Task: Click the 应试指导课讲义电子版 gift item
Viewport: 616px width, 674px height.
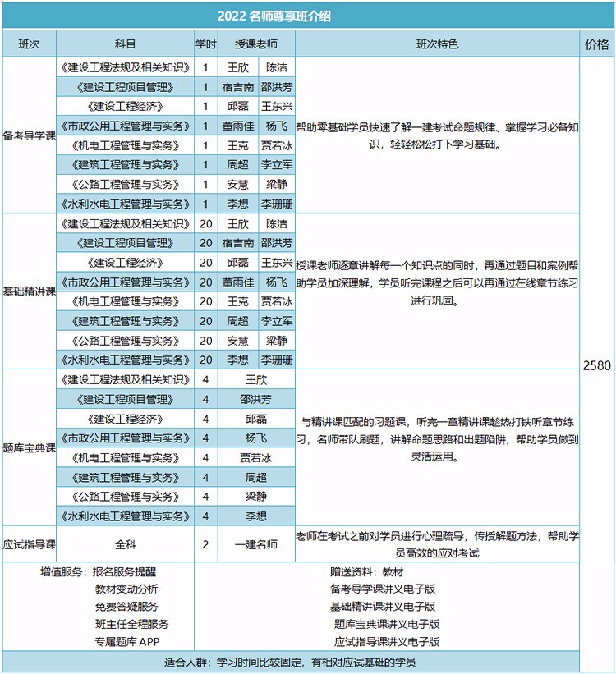Action: click(x=387, y=642)
